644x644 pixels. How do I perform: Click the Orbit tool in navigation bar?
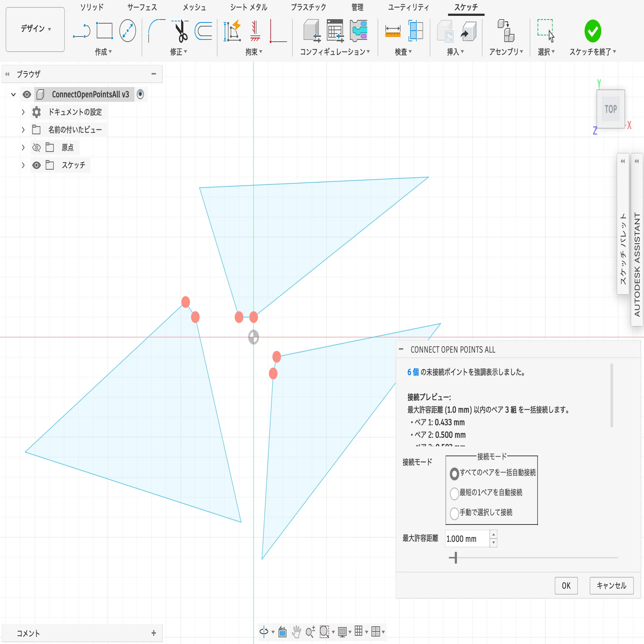(x=264, y=631)
